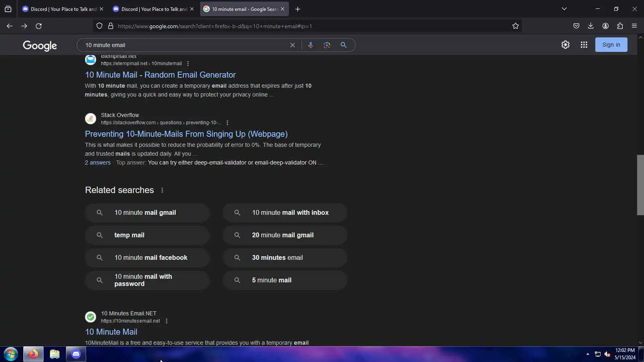Open the Firefox downloads panel
644x362 pixels.
tap(591, 26)
